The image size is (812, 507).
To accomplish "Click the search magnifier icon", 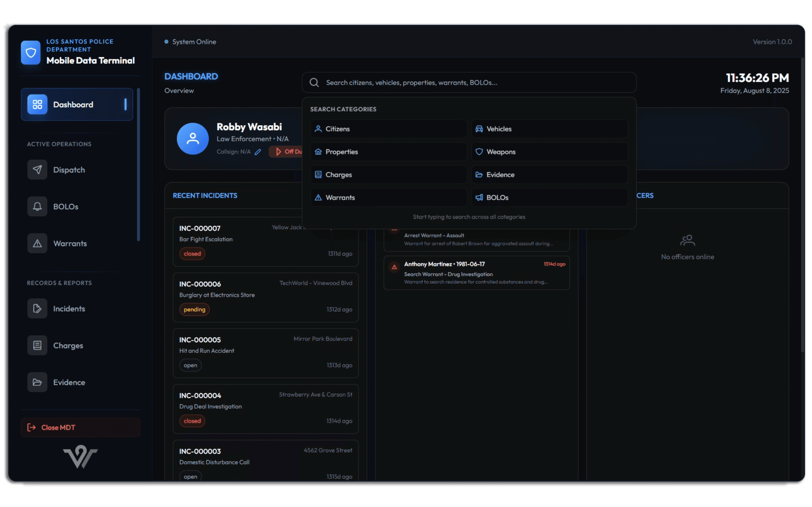I will pyautogui.click(x=314, y=82).
